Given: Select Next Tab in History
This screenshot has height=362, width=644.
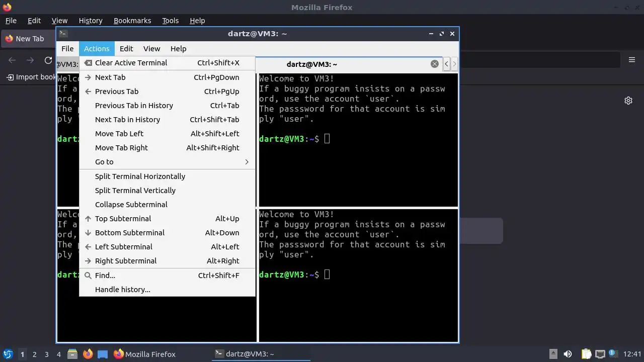Looking at the screenshot, I should tap(167, 120).
